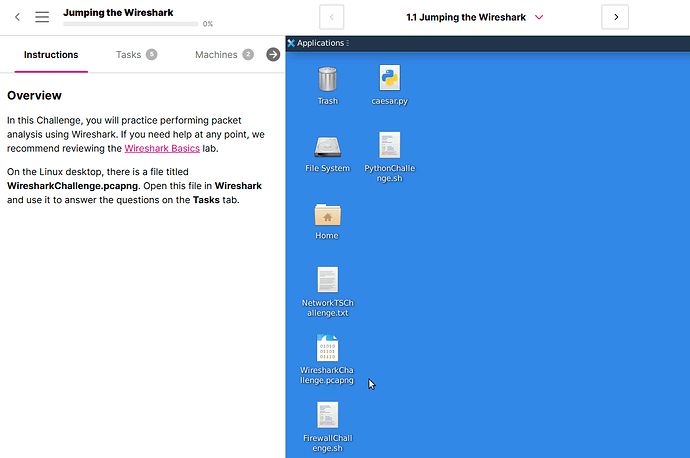Viewport: 690px width, 458px height.
Task: Go back using the left chevron
Action: point(17,17)
